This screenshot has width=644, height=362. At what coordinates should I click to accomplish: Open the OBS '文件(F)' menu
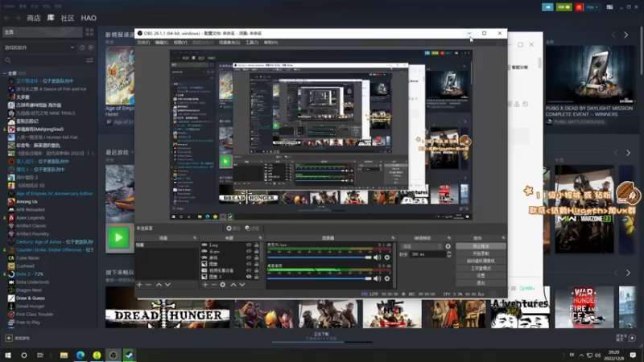pos(143,43)
